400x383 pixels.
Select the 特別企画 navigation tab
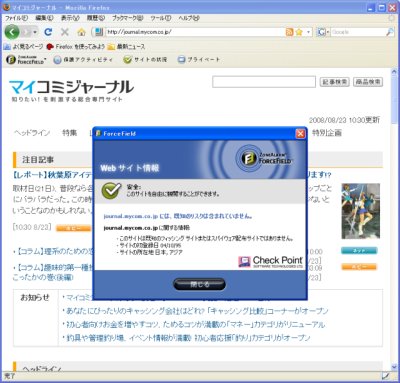327,133
